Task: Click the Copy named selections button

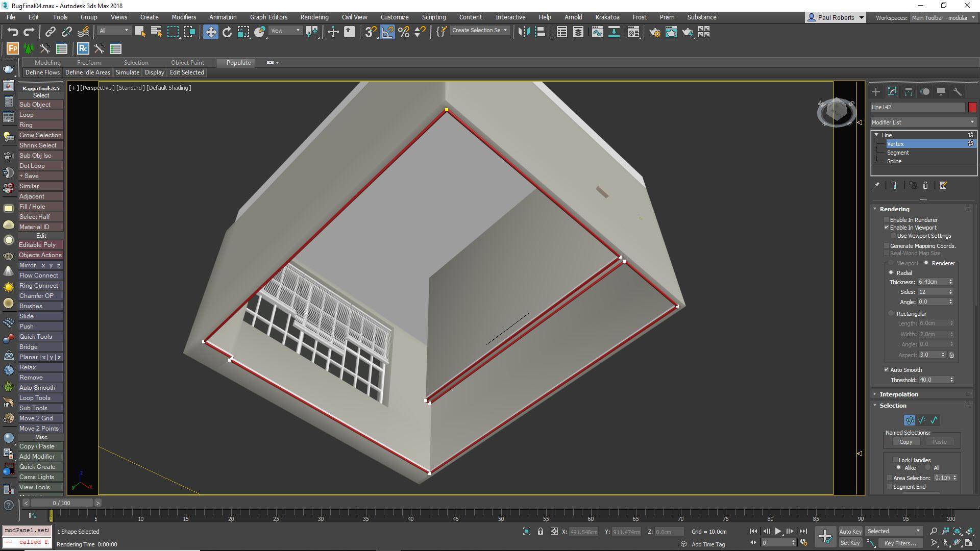Action: [x=906, y=442]
